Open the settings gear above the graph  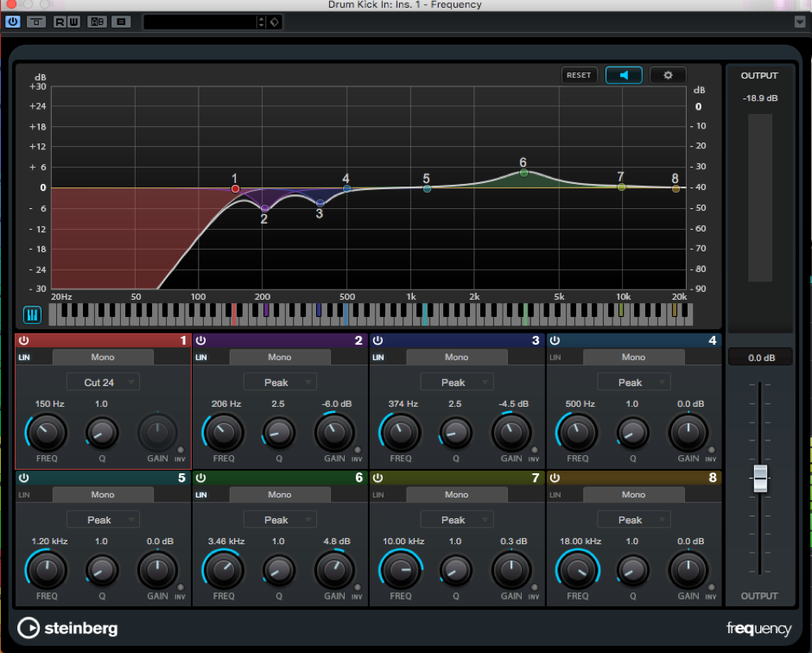pos(668,75)
